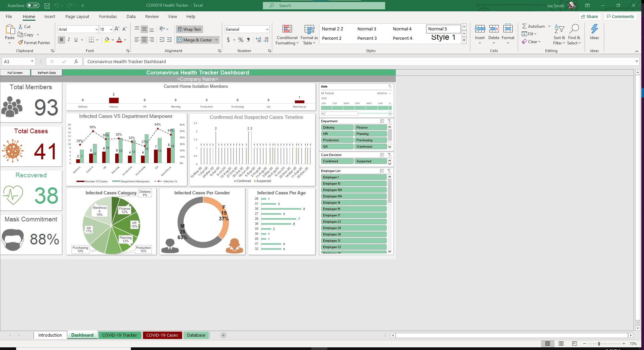
Task: Click the orientation text-angle icon
Action: click(x=162, y=29)
